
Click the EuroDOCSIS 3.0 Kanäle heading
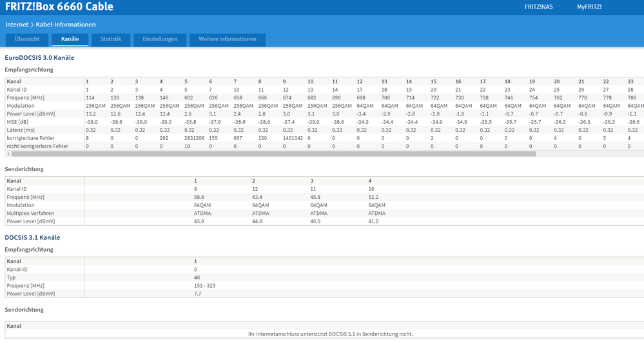[39, 58]
